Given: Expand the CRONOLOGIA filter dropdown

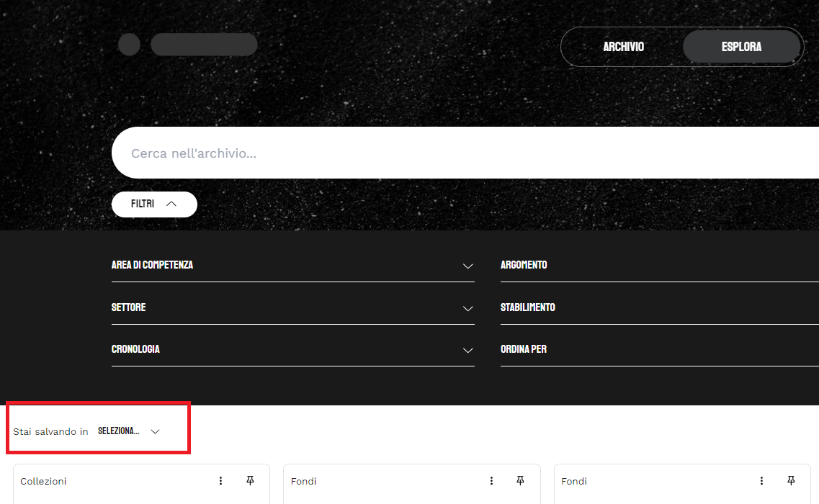Looking at the screenshot, I should pyautogui.click(x=292, y=350).
